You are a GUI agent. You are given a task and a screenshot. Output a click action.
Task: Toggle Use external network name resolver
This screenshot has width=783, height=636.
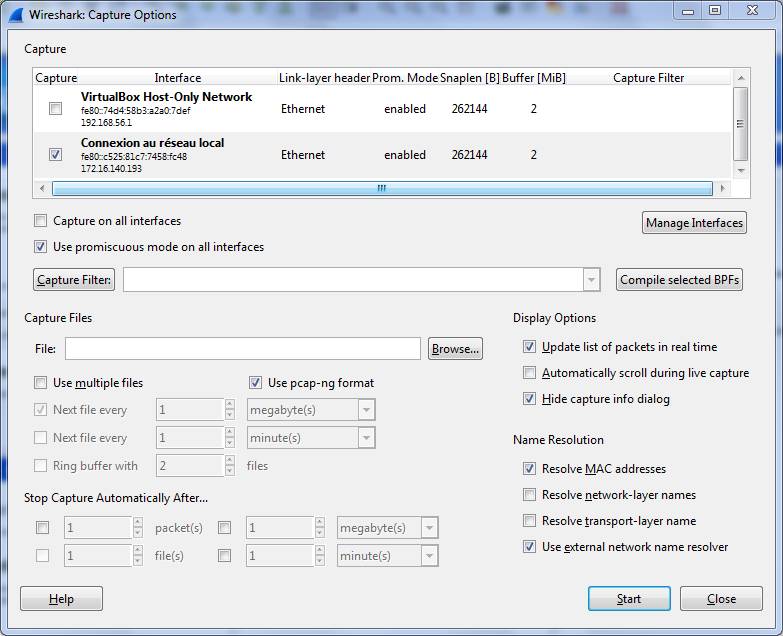[529, 547]
